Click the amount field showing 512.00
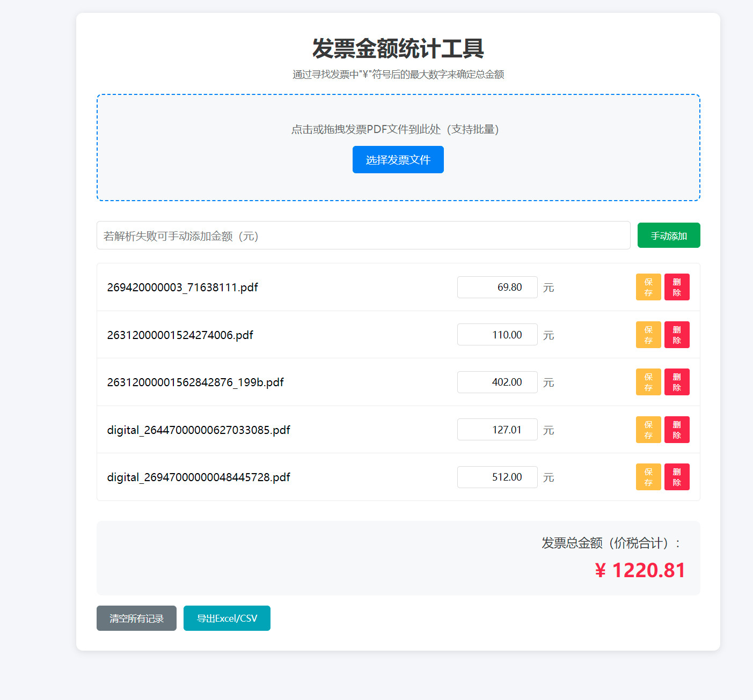The width and height of the screenshot is (753, 700). click(497, 476)
